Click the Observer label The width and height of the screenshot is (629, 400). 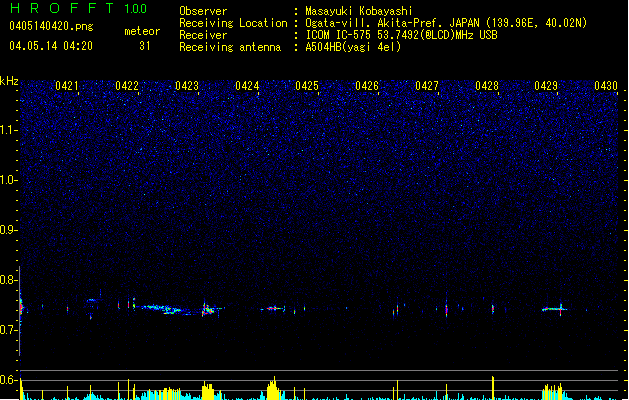(x=203, y=11)
